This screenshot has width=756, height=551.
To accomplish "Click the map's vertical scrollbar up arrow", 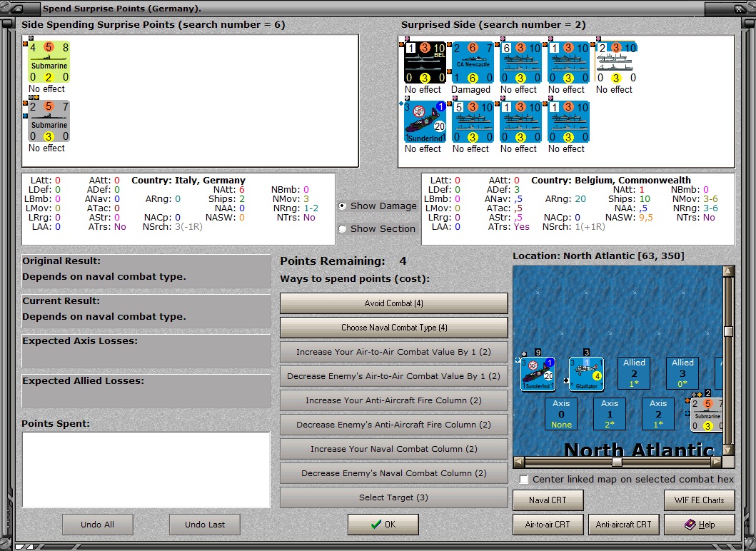I will [x=728, y=271].
